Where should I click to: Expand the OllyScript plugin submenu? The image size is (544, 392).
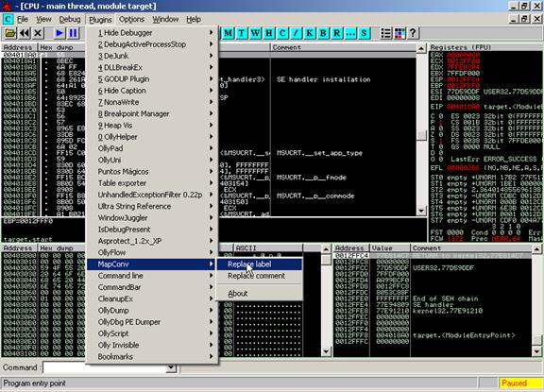tap(152, 333)
